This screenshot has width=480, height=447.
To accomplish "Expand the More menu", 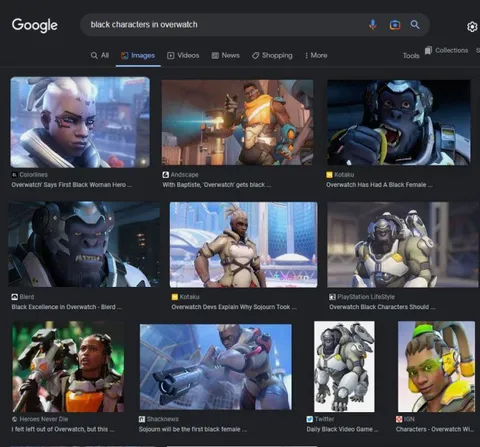I will [316, 55].
